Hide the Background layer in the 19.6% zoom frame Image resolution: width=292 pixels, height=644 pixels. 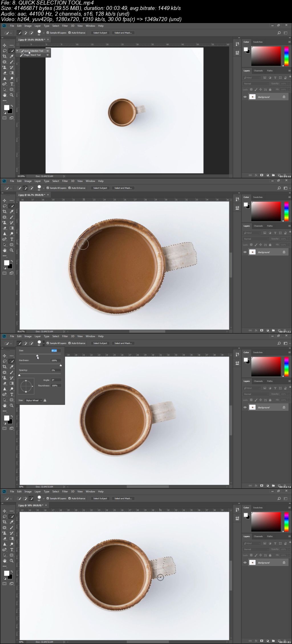[x=245, y=97]
